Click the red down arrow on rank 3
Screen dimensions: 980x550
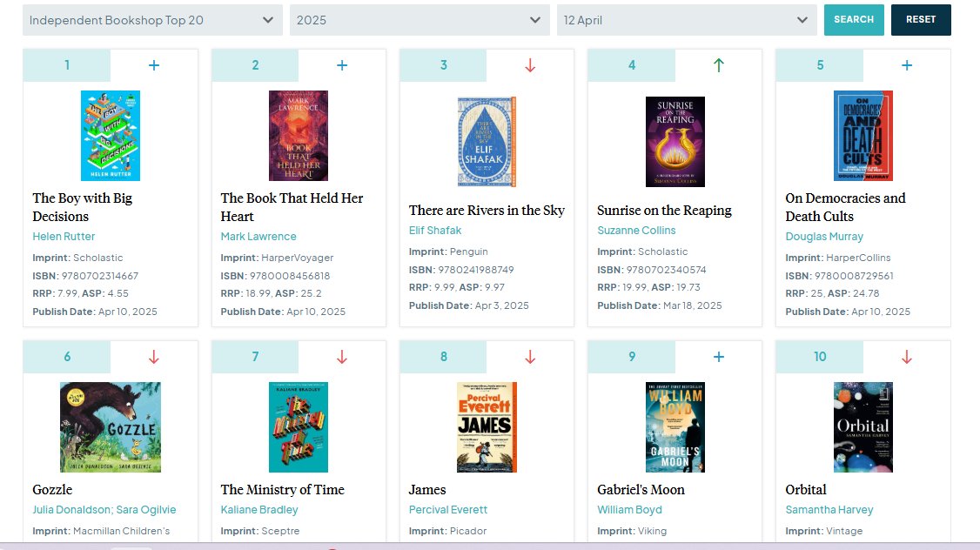click(530, 65)
